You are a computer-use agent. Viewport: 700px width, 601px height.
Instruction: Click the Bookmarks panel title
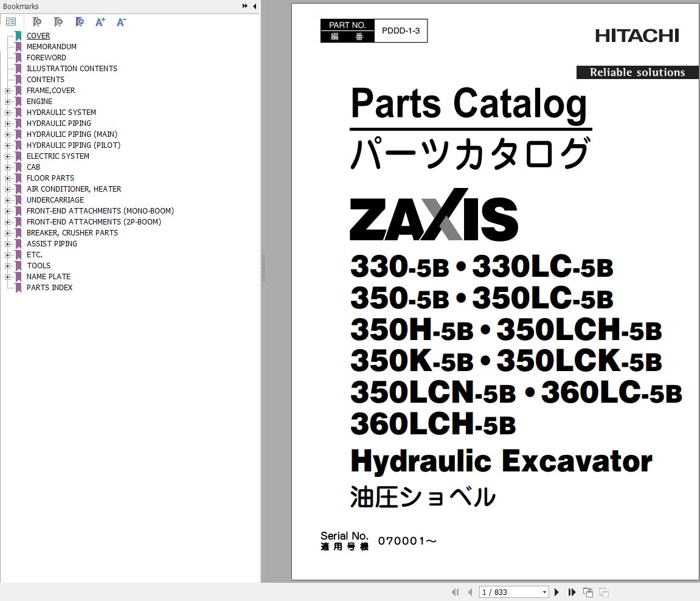coord(21,6)
